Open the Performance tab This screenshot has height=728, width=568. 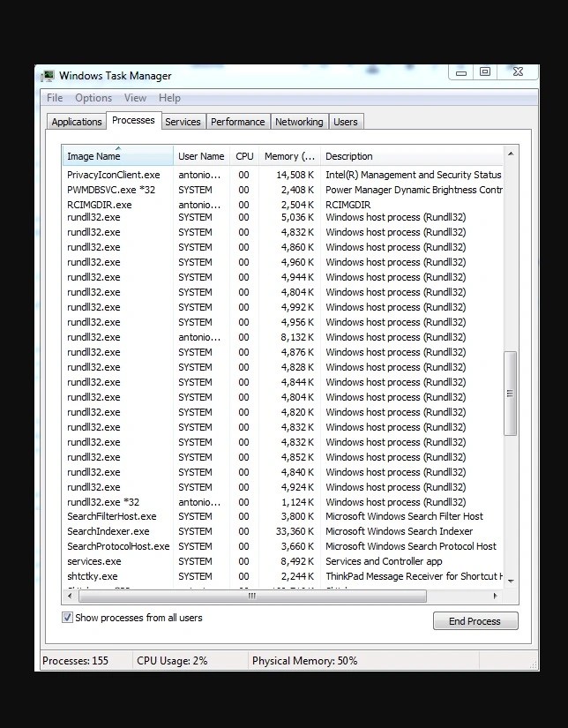(237, 122)
